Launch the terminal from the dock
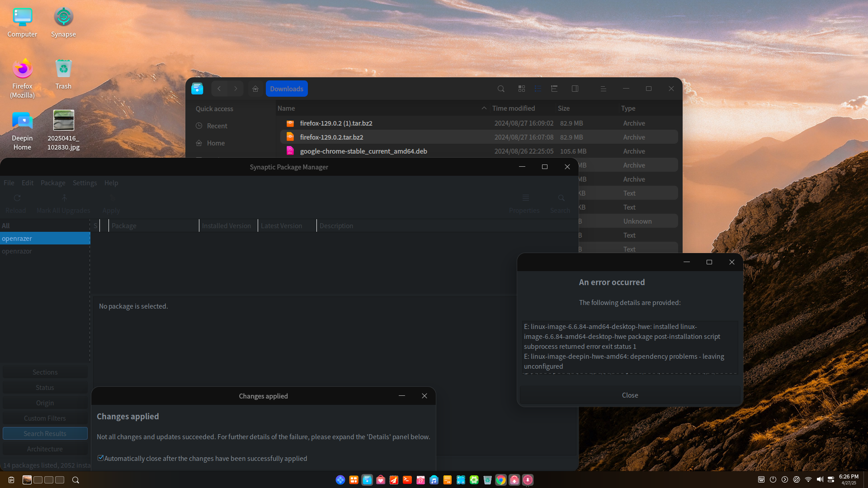The image size is (868, 488). click(407, 480)
